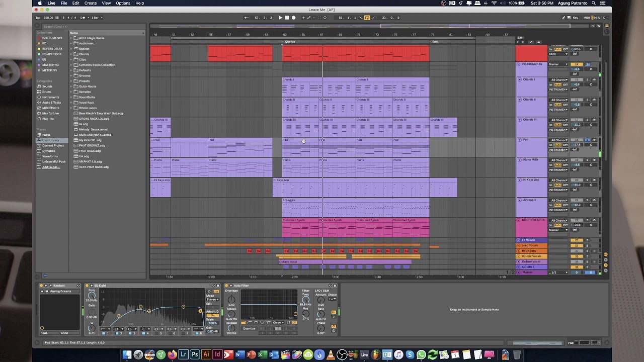Screen dimensions: 644x362
Task: Start playback with the Play button
Action: tap(280, 18)
